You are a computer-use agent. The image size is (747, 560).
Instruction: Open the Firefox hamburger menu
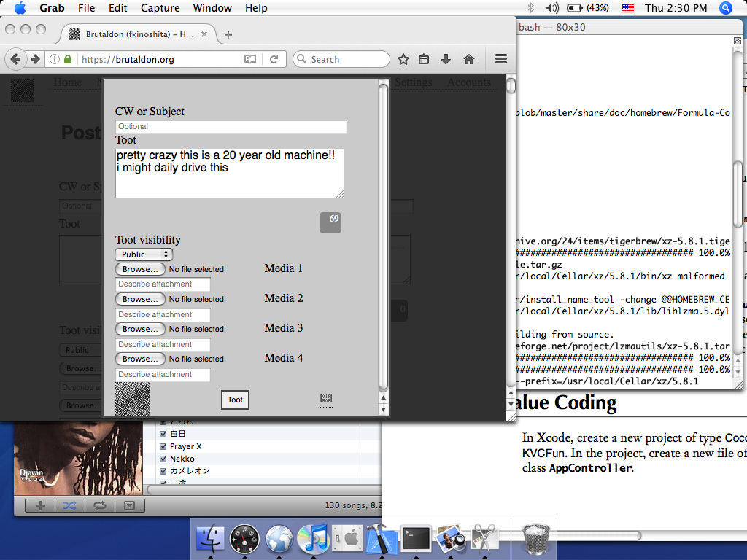[x=500, y=60]
